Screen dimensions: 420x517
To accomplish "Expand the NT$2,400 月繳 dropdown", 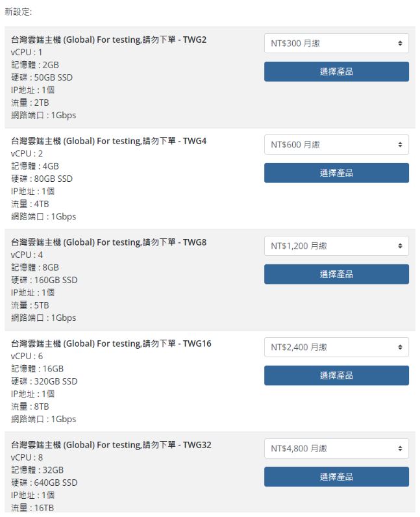I will 336,347.
